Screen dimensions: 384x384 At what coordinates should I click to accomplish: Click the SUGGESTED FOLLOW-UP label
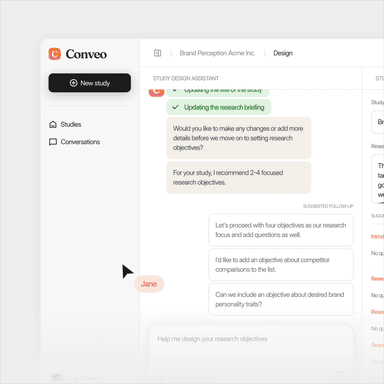pyautogui.click(x=328, y=206)
